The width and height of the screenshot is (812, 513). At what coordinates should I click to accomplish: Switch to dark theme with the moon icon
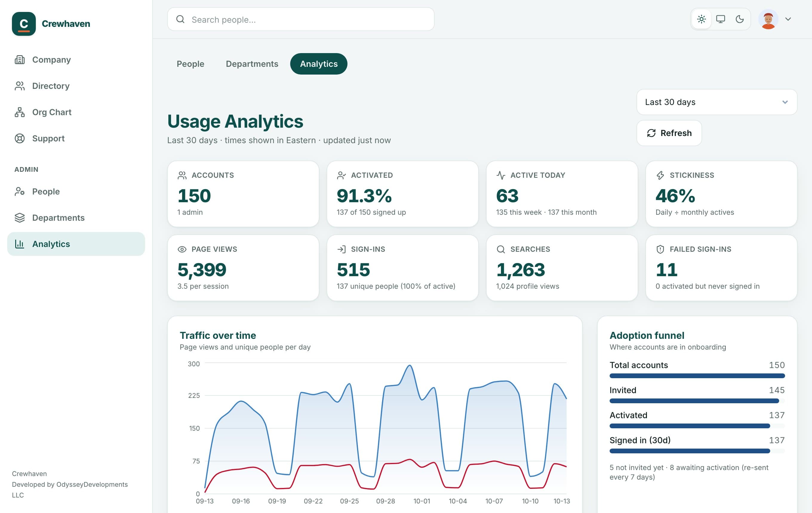[739, 19]
